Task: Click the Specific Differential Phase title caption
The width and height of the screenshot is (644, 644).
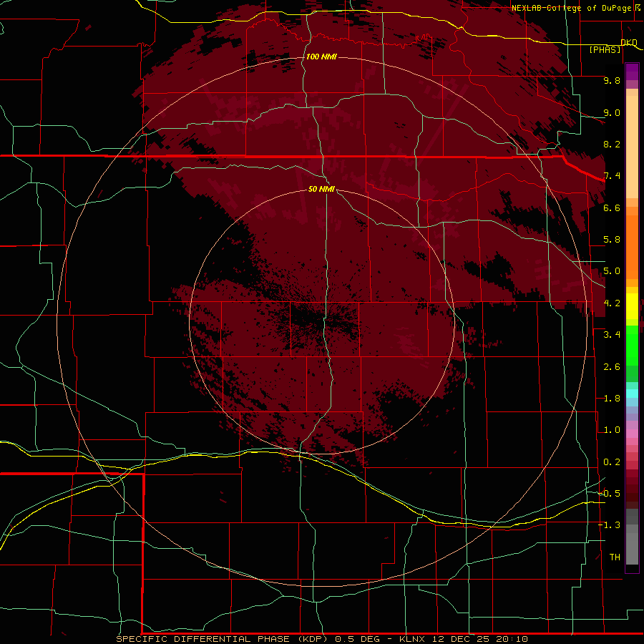Action: (x=223, y=639)
